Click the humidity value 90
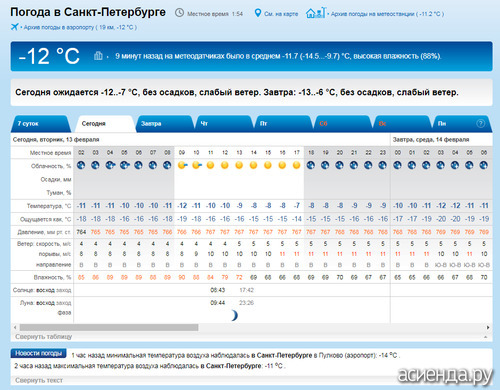This screenshot has width=500, height=390. click(x=182, y=277)
